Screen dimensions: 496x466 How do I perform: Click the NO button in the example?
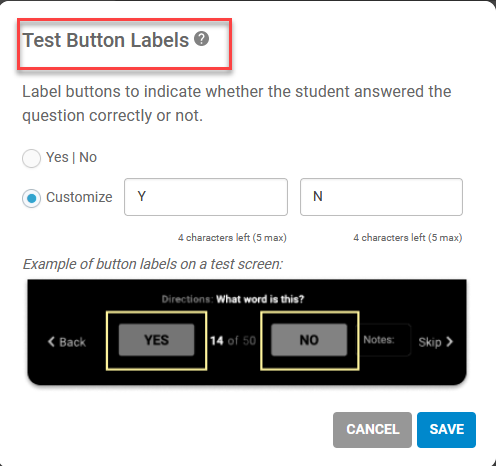pyautogui.click(x=309, y=340)
